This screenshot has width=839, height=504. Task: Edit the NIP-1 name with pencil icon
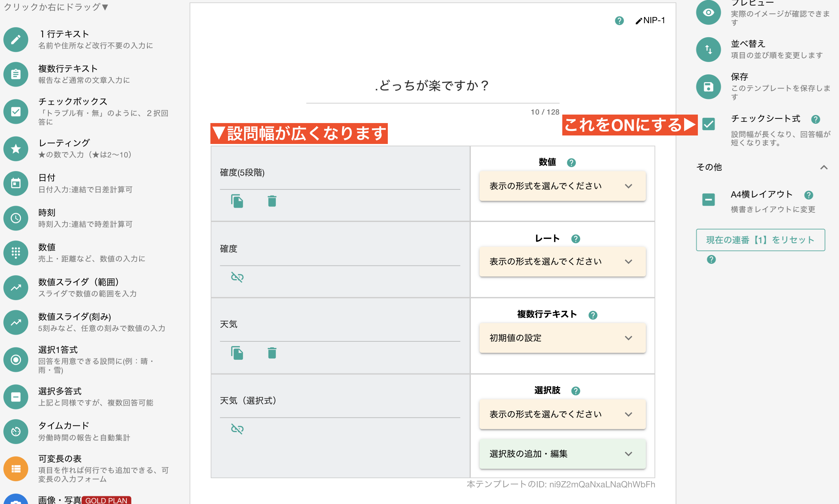coord(638,21)
